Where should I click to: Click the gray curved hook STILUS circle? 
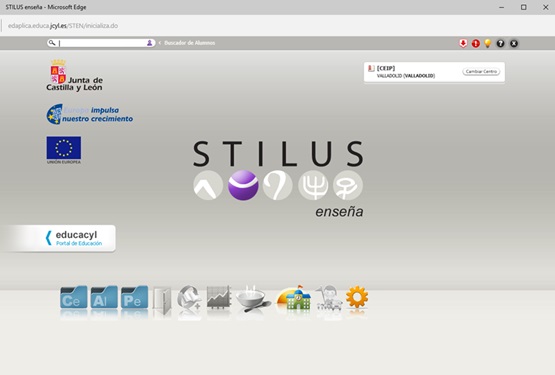point(278,185)
